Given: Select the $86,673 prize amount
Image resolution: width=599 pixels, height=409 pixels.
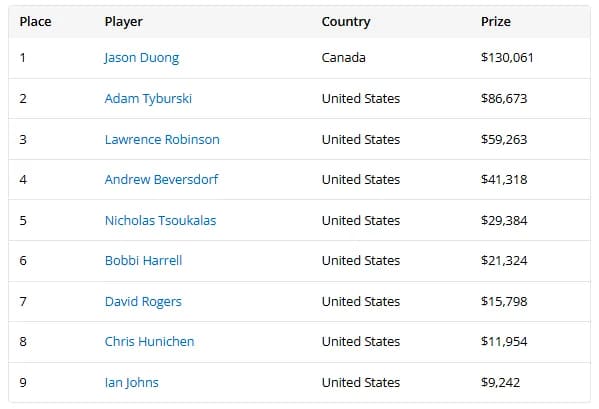Looking at the screenshot, I should (x=504, y=99).
